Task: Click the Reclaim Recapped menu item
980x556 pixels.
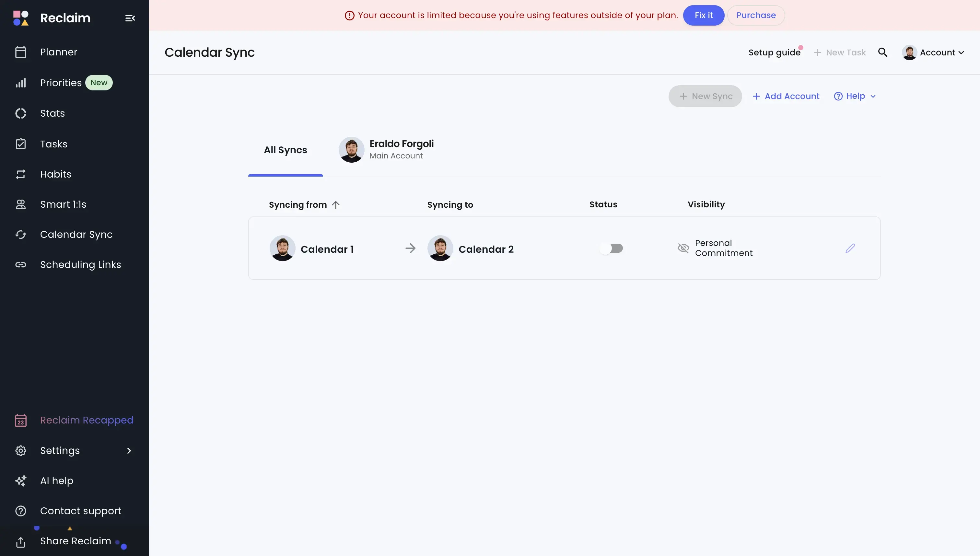Action: pyautogui.click(x=87, y=419)
